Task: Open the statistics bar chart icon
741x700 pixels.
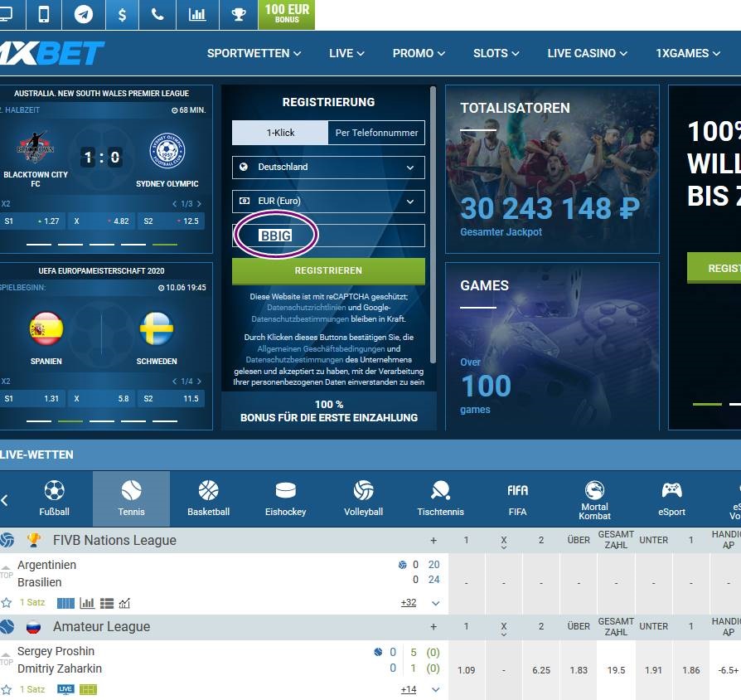Action: (197, 15)
